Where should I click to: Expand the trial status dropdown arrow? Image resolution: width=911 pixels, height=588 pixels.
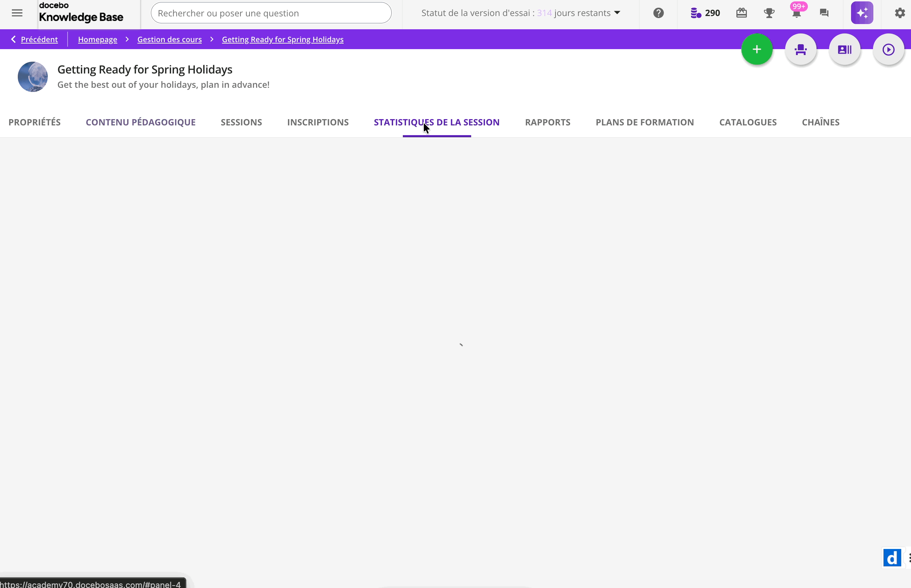[617, 13]
